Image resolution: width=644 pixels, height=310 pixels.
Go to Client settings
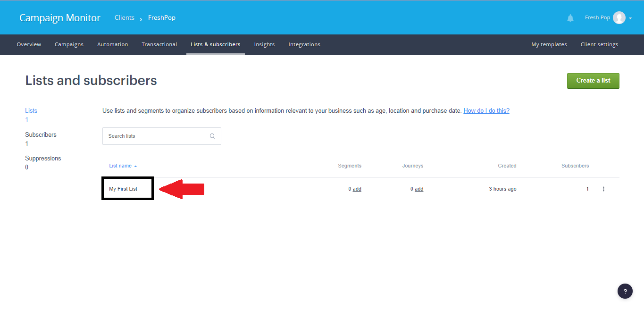(599, 44)
